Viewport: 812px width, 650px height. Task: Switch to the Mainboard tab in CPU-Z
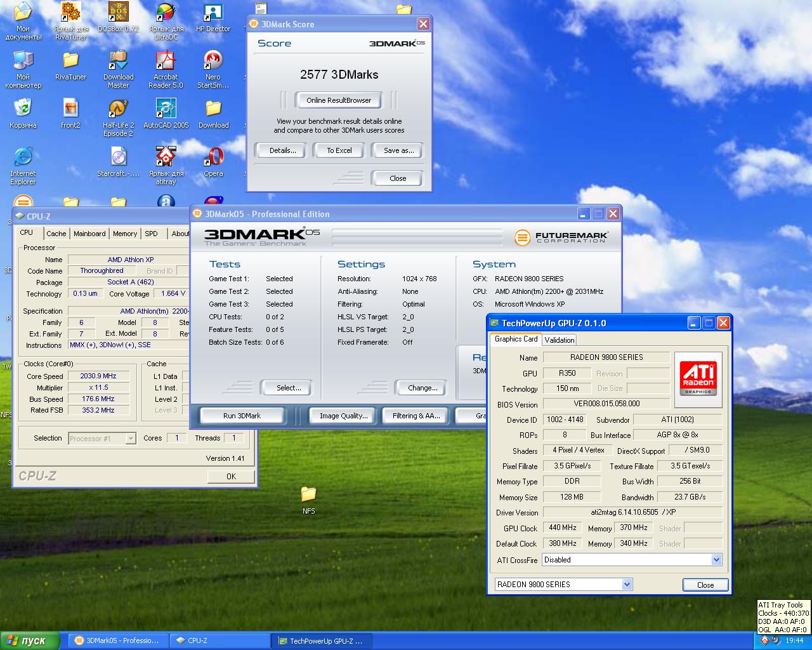coord(89,234)
